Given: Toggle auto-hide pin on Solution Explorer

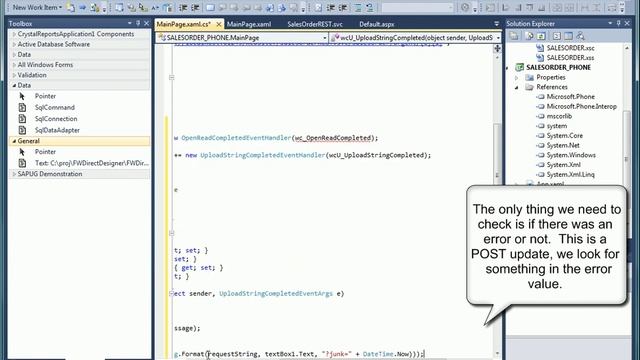Looking at the screenshot, I should [618, 23].
